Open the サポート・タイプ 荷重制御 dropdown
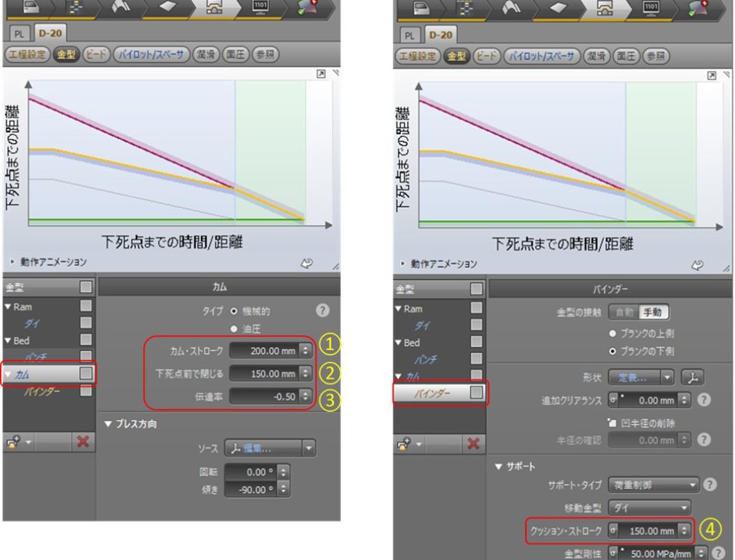 pos(654,485)
